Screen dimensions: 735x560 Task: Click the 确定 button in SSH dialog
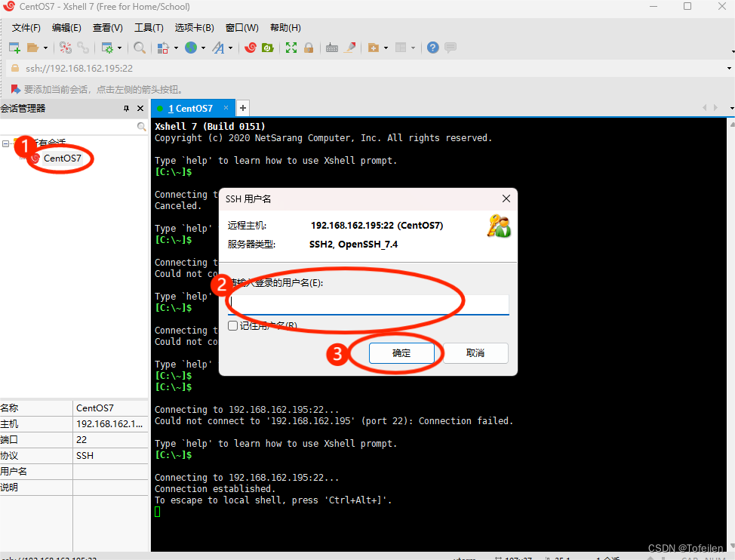coord(401,353)
